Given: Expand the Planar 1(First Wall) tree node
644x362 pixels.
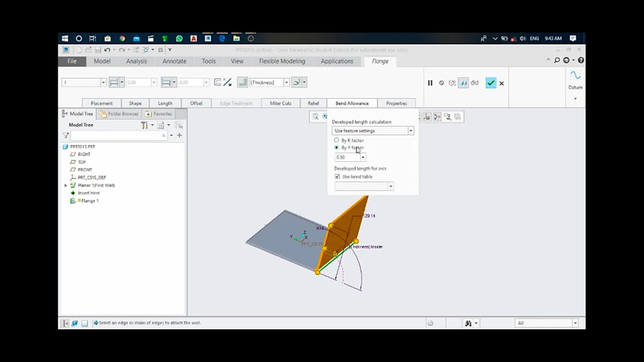Looking at the screenshot, I should pyautogui.click(x=65, y=186).
